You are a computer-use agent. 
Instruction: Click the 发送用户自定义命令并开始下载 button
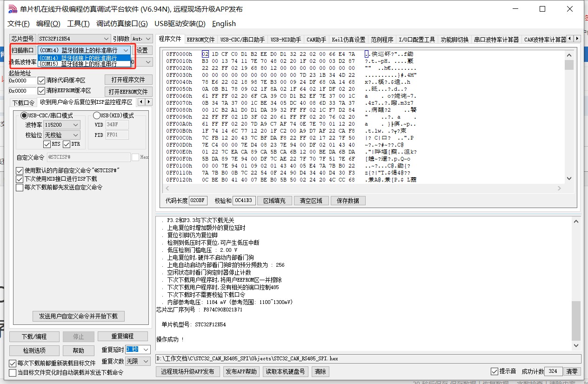(x=78, y=316)
